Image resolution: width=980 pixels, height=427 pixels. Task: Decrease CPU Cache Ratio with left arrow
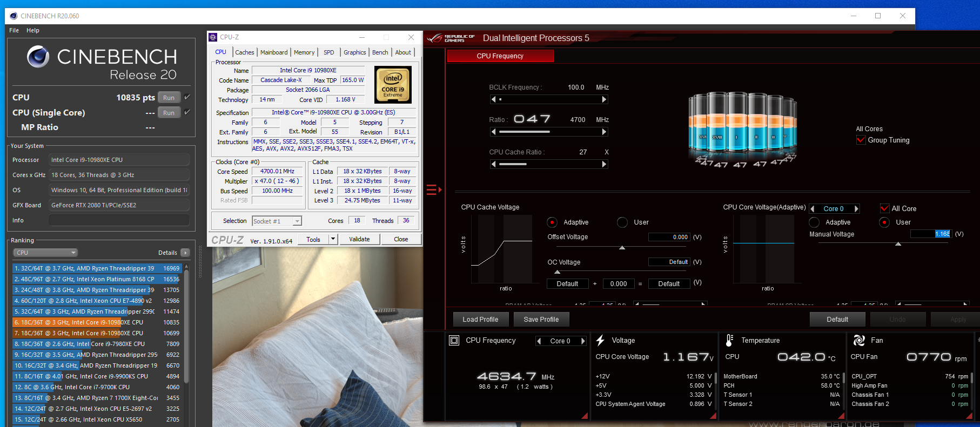click(x=493, y=164)
